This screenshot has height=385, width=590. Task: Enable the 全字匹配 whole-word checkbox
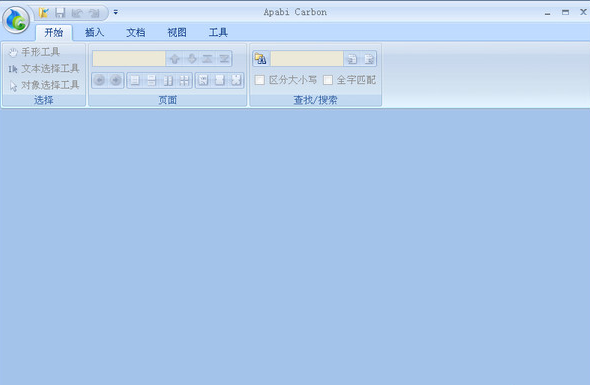pos(328,80)
